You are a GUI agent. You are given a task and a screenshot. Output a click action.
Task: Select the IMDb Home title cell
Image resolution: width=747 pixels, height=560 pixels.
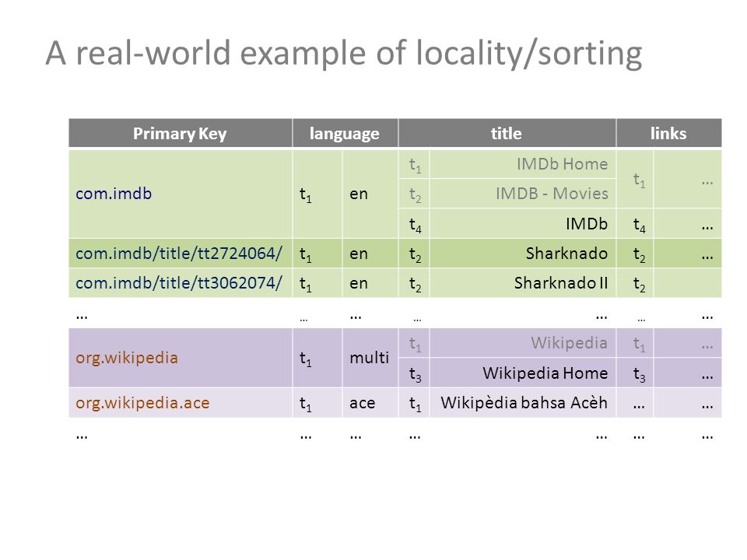point(523,164)
